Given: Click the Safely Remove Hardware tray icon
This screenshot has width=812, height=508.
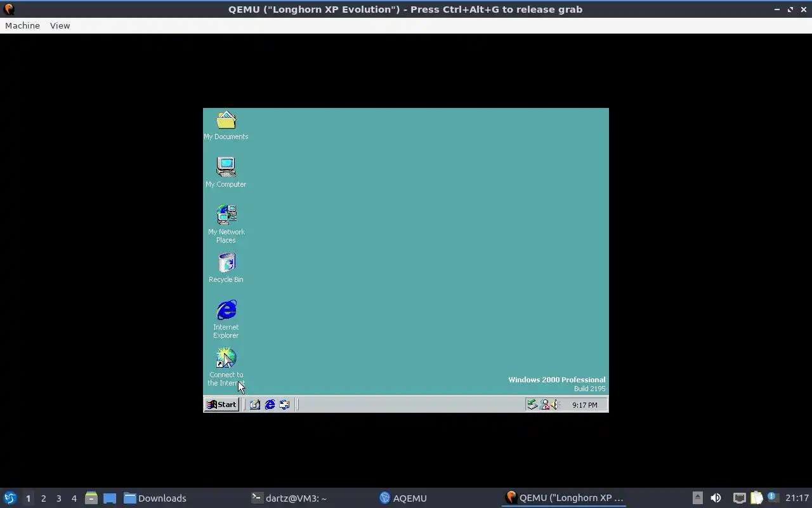Looking at the screenshot, I should coord(532,404).
